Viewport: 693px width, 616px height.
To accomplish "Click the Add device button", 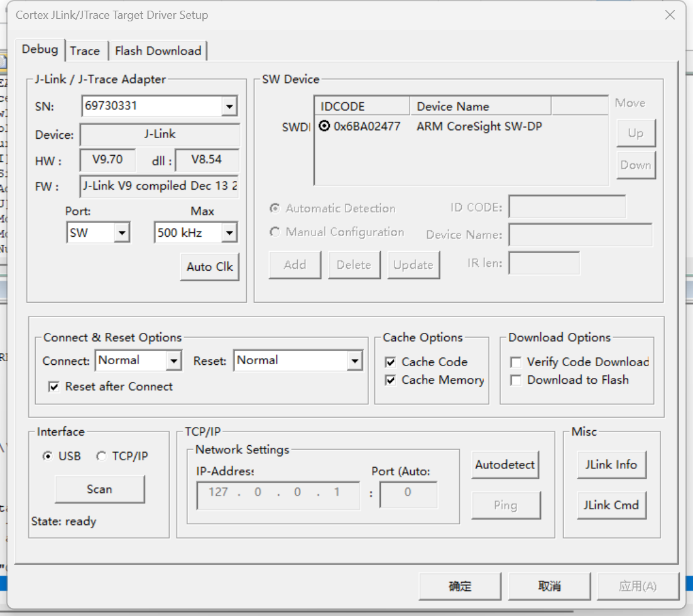I will pyautogui.click(x=295, y=265).
